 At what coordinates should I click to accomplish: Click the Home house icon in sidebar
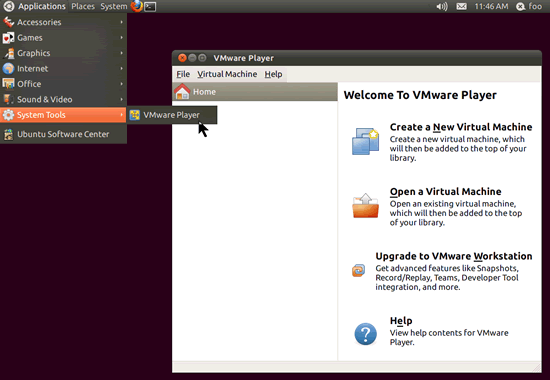[x=182, y=92]
